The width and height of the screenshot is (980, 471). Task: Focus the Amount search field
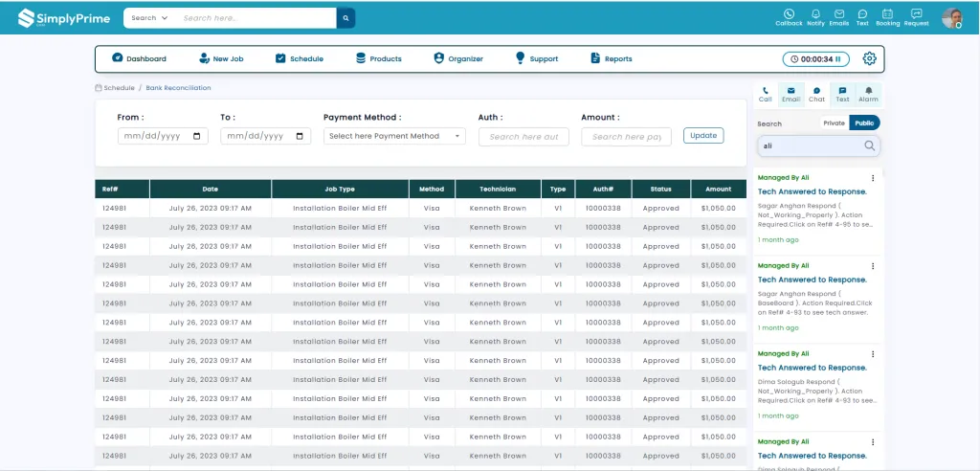click(626, 137)
